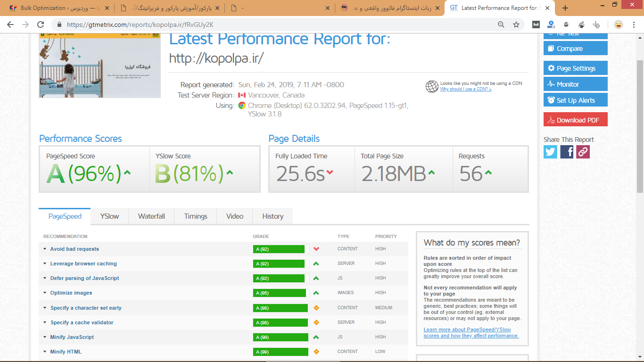The width and height of the screenshot is (644, 362).
Task: Open 'Why should I use a CDN?' link
Action: point(466,89)
